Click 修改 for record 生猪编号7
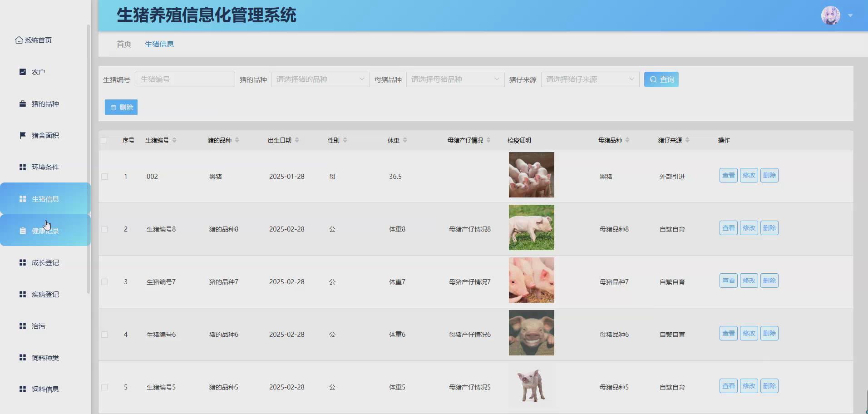 (x=749, y=280)
